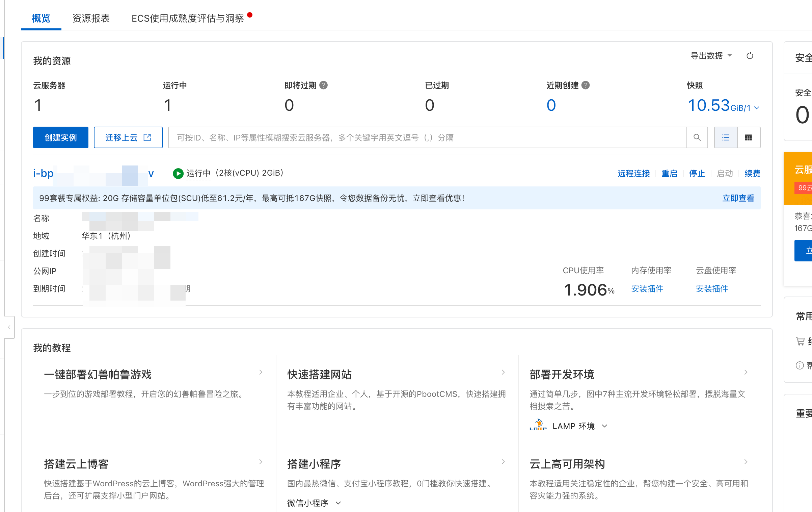
Task: Expand the snapshot 10.53GiB chevron
Action: pyautogui.click(x=757, y=108)
